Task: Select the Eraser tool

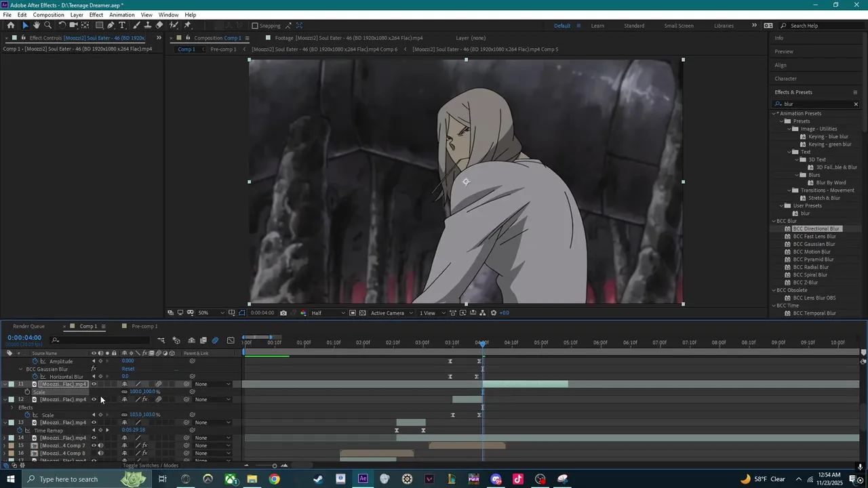Action: coord(159,25)
